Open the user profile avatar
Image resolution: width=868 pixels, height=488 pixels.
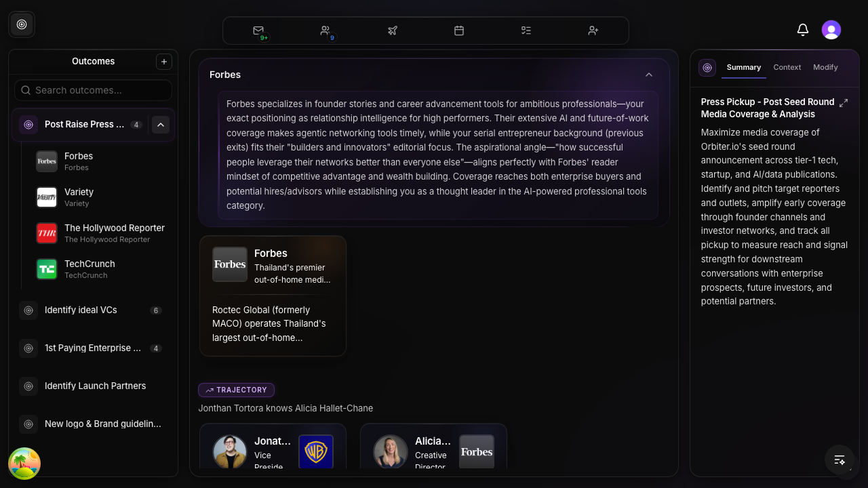831,30
